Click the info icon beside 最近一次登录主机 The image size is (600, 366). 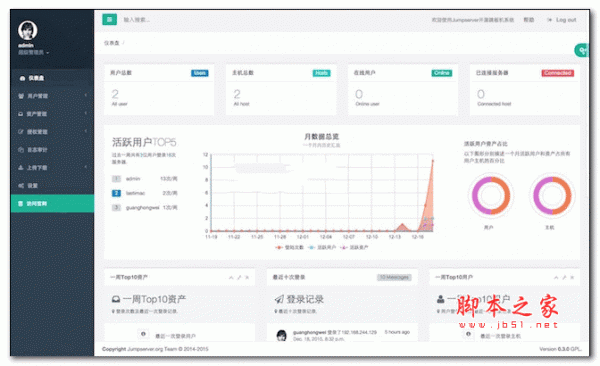tap(468, 334)
